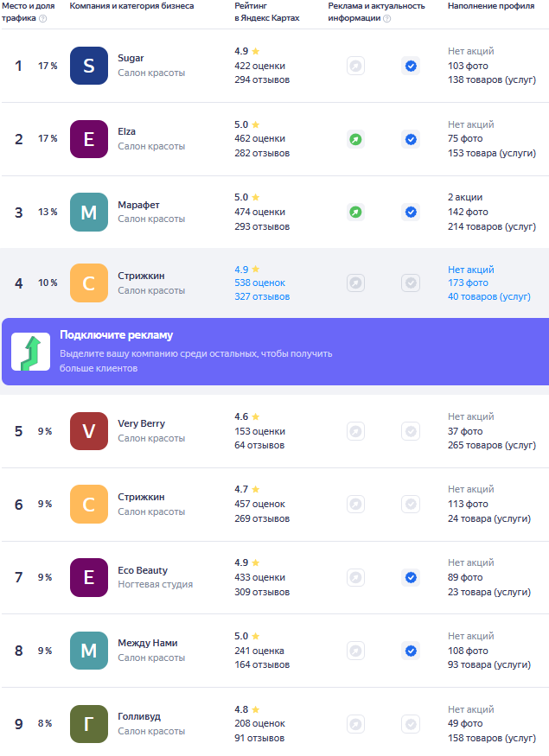Image resolution: width=549 pixels, height=756 pixels.
Task: Click Марафет's green advertising arrow icon
Action: 355,213
